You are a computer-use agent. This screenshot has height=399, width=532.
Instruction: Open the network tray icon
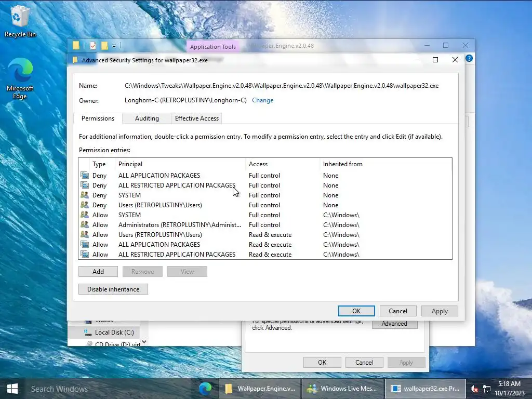coord(486,389)
